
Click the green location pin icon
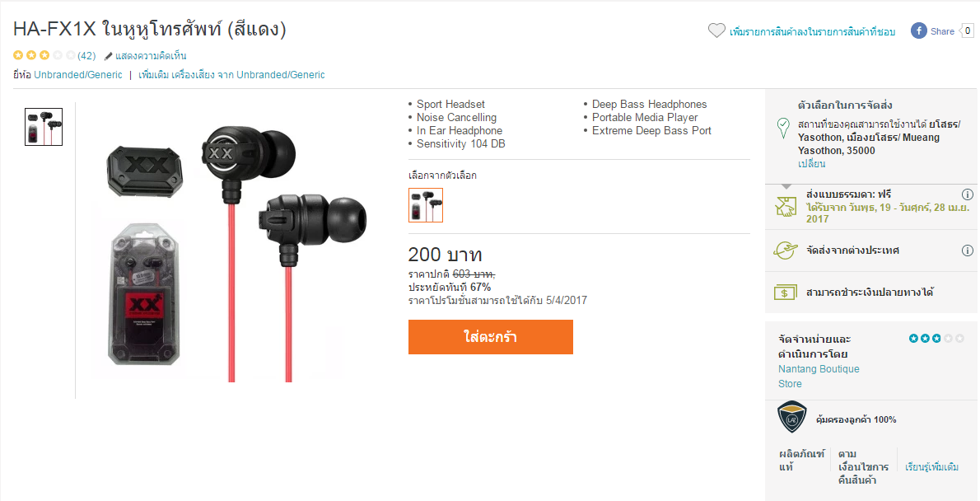(783, 129)
